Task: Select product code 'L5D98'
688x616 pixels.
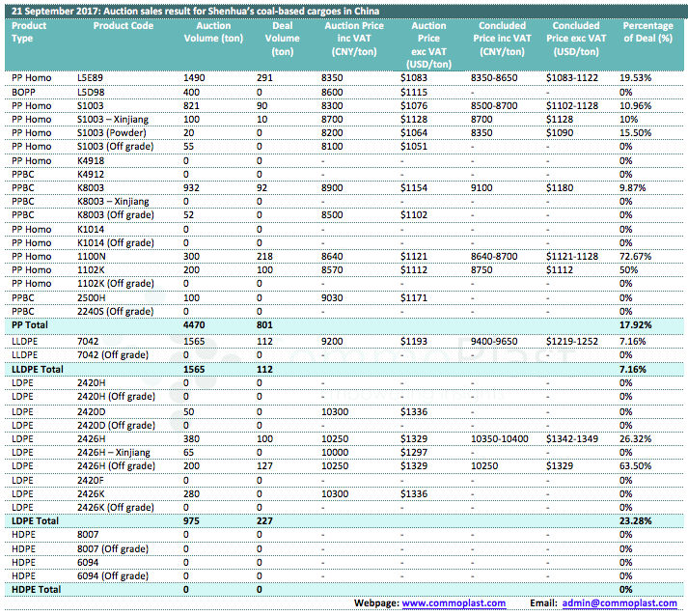Action: coord(91,92)
